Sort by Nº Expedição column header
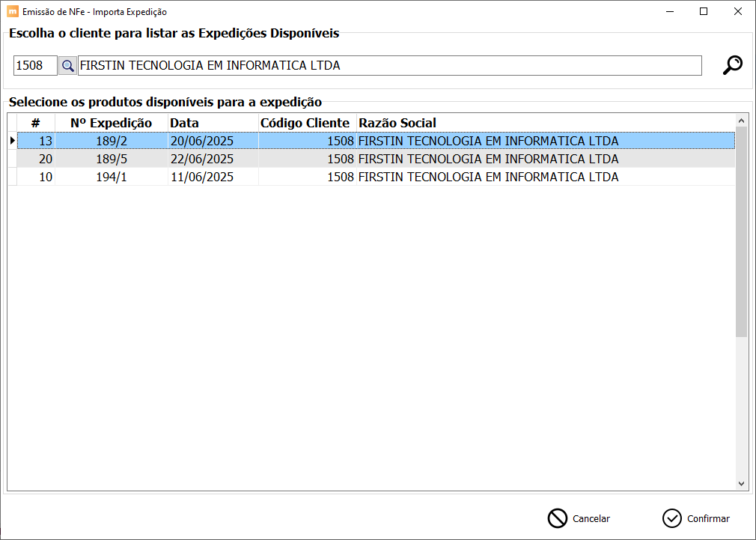756x540 pixels. point(111,123)
